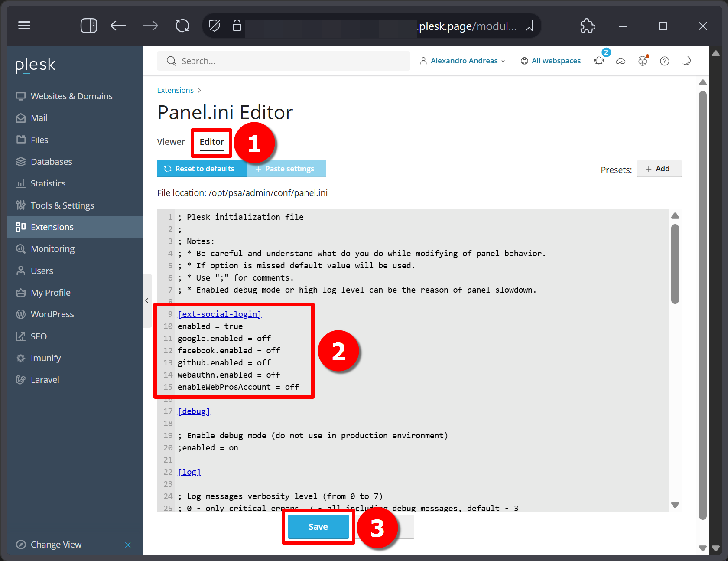Viewport: 728px width, 561px height.
Task: Click the 'enableWebProsAccount = off' line
Action: coord(238,387)
